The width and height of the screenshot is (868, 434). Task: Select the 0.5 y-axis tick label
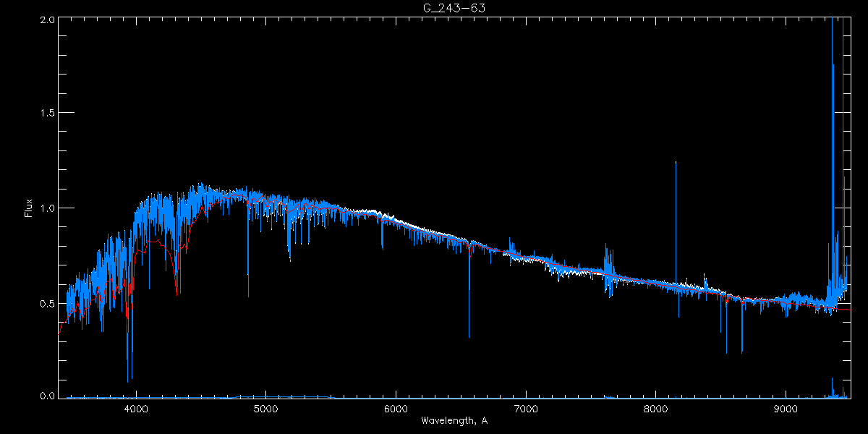(46, 303)
